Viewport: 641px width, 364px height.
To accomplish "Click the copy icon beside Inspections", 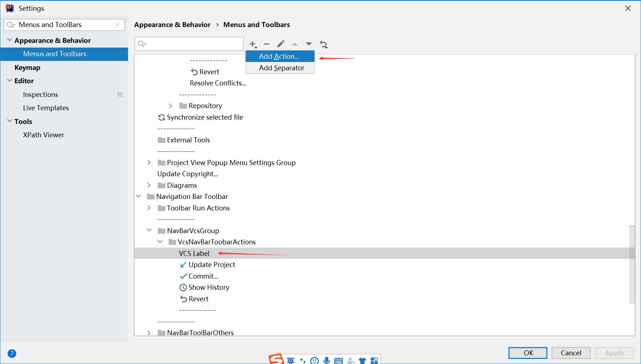I will click(120, 94).
